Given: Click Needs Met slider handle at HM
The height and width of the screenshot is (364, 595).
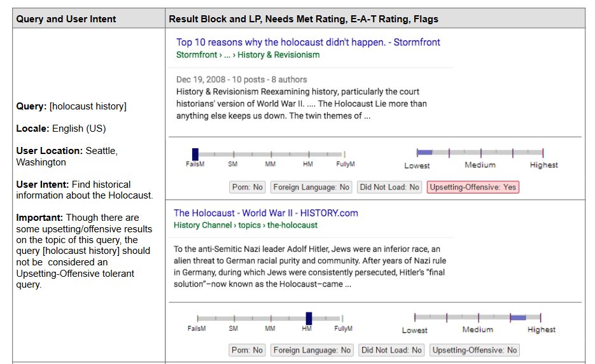Looking at the screenshot, I should [x=309, y=318].
